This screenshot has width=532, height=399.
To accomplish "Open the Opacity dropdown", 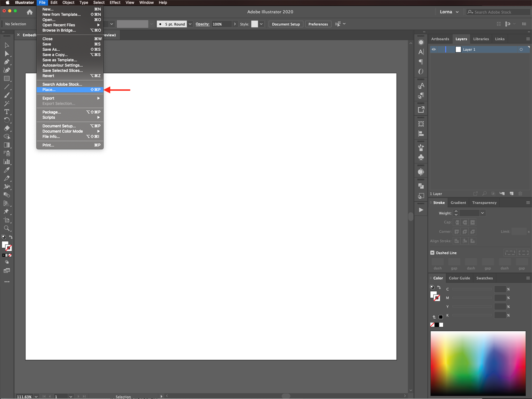I will [x=235, y=24].
